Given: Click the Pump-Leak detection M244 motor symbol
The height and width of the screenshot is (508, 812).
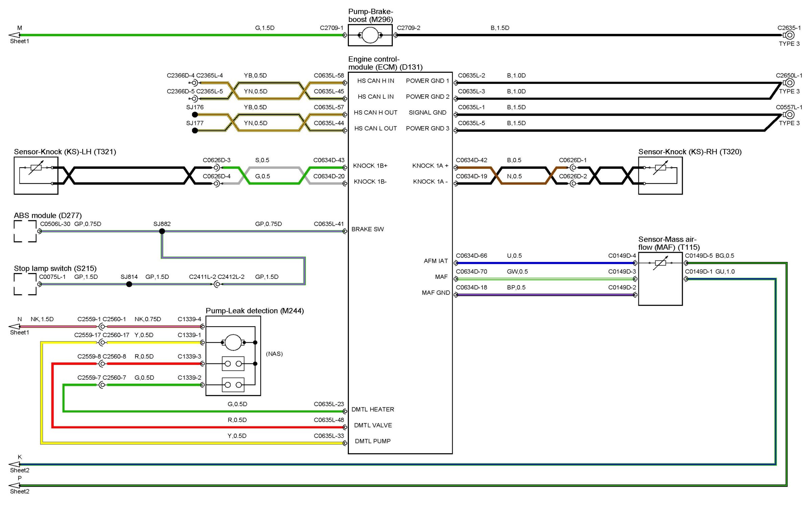Looking at the screenshot, I should (x=233, y=343).
